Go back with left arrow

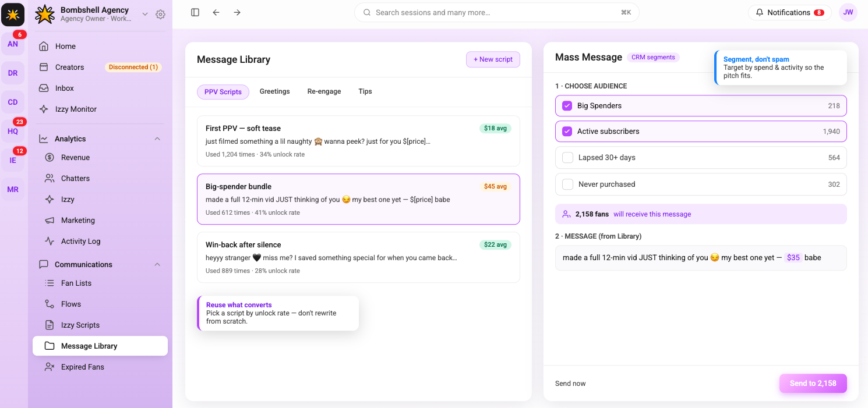click(216, 12)
